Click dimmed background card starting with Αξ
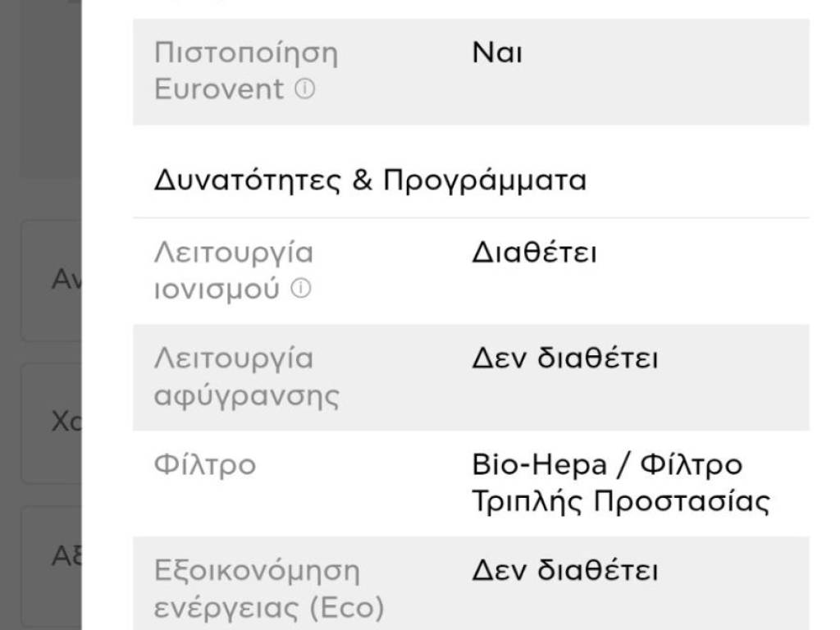This screenshot has width=840, height=630. pos(51,558)
